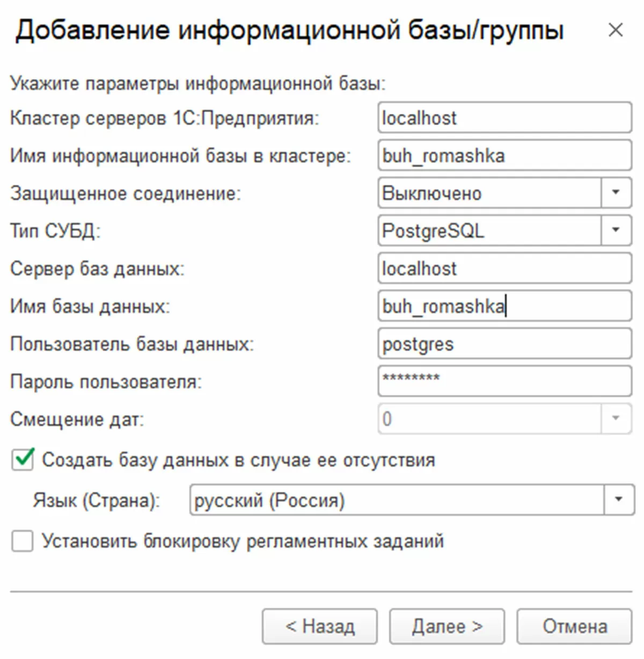Select the database server input field

504,269
